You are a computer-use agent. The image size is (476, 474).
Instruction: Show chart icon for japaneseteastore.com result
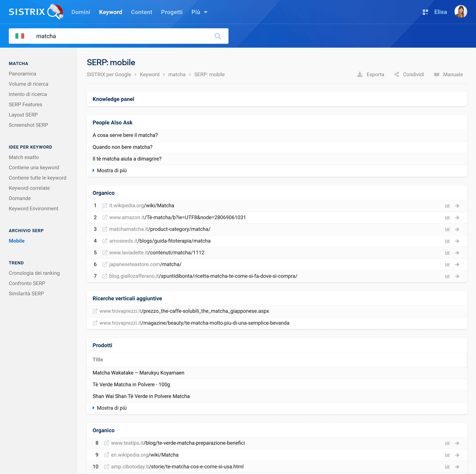pyautogui.click(x=447, y=264)
